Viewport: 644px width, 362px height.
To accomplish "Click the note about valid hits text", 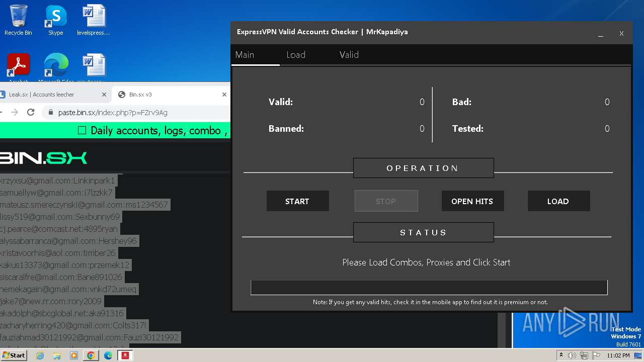I will click(x=430, y=302).
